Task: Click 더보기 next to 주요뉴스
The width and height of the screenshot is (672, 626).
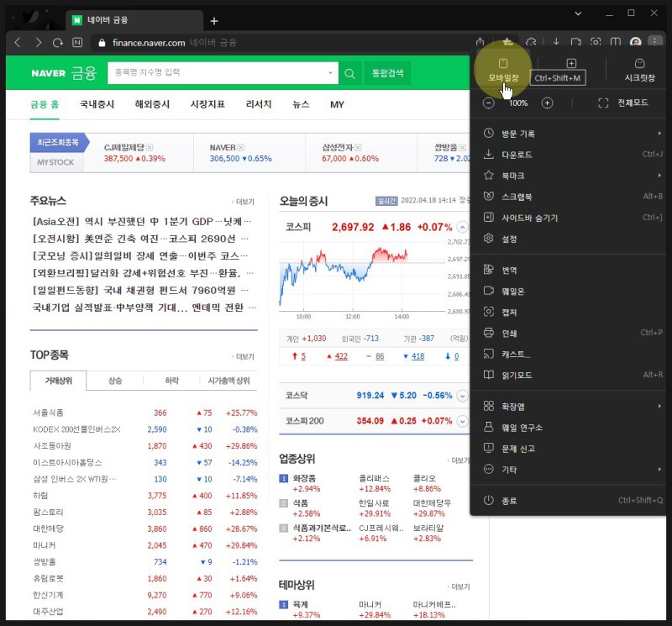Action: (243, 202)
